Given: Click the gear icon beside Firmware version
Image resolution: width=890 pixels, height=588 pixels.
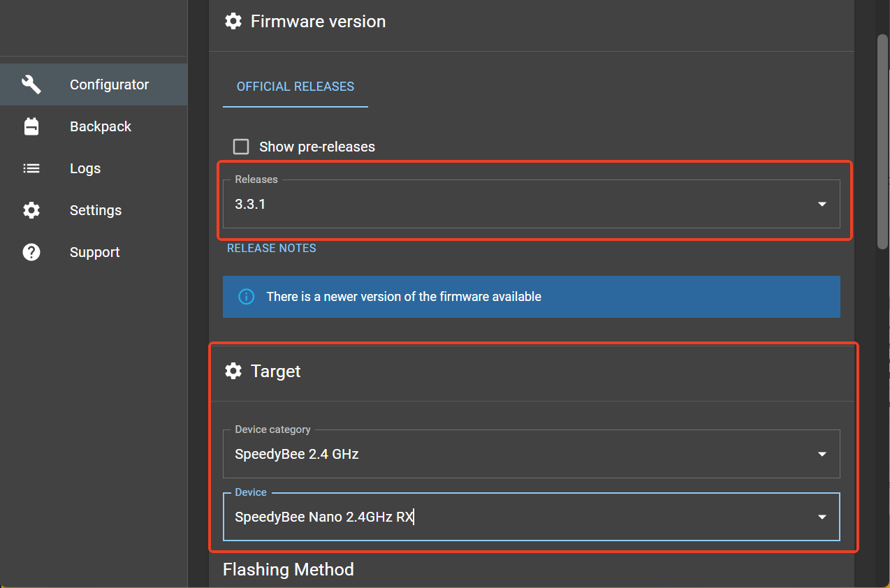Looking at the screenshot, I should point(233,21).
